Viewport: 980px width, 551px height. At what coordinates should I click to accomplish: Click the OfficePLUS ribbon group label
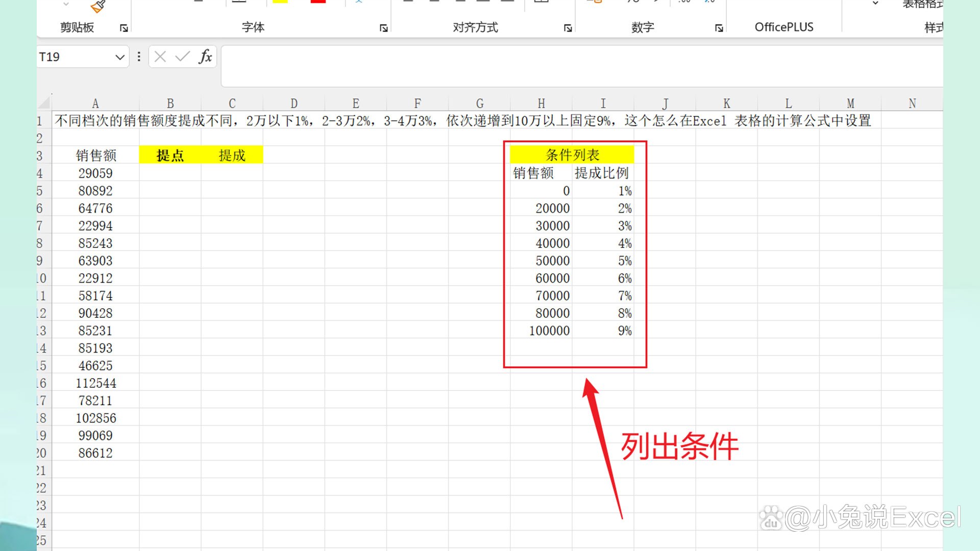(x=784, y=27)
